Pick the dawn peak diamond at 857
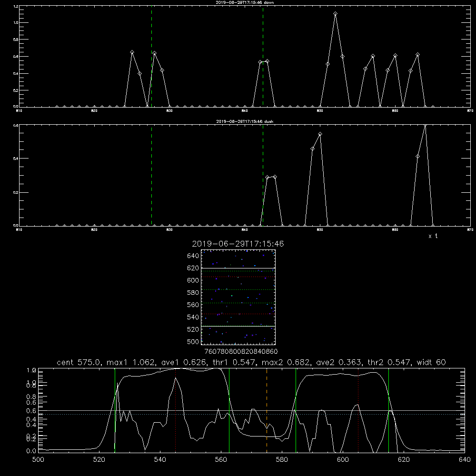 (373, 56)
